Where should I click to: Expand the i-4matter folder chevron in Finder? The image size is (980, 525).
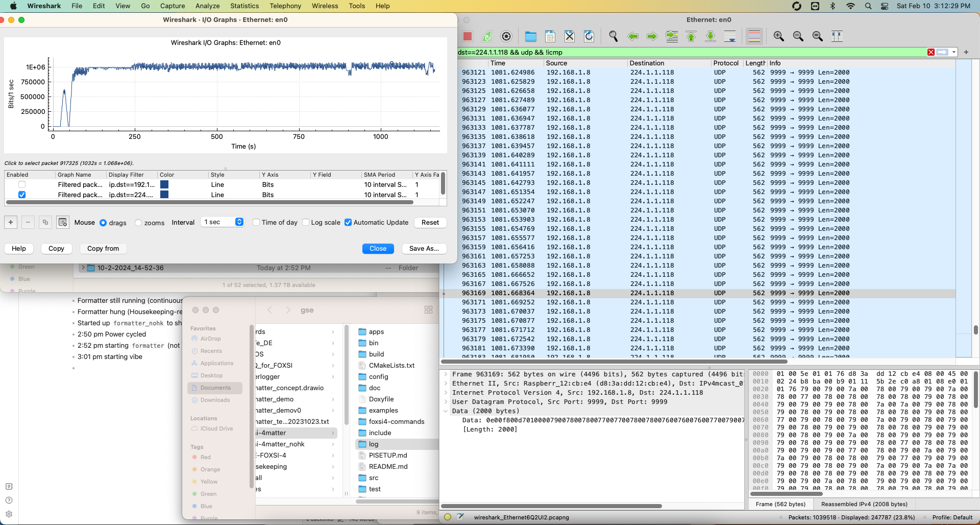[333, 433]
